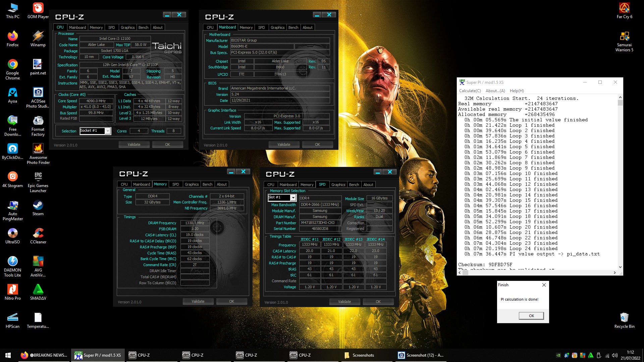The height and width of the screenshot is (362, 644).
Task: Open ACDSee Photo Studio icon
Action: point(38,98)
